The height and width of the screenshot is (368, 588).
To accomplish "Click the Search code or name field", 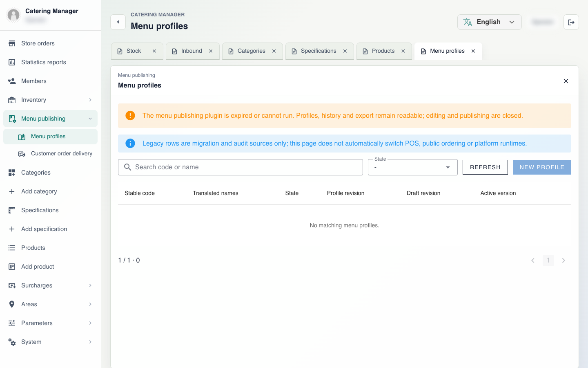I will pos(241,167).
